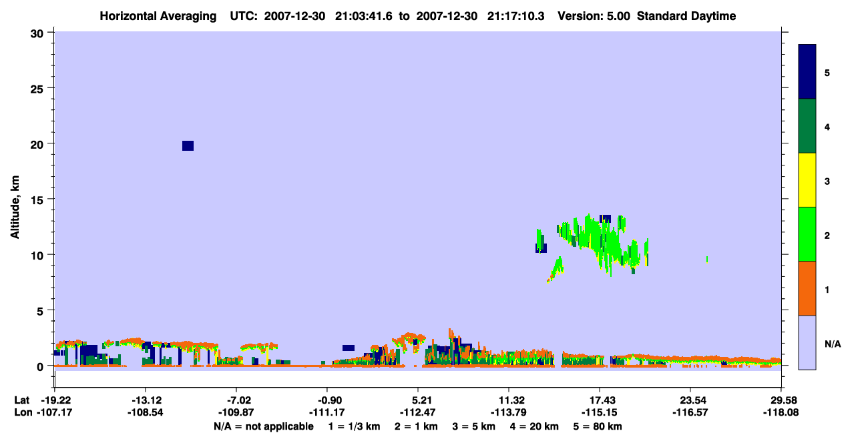The height and width of the screenshot is (445, 868).
Task: Click the 'Lat' axis label
Action: pyautogui.click(x=22, y=400)
